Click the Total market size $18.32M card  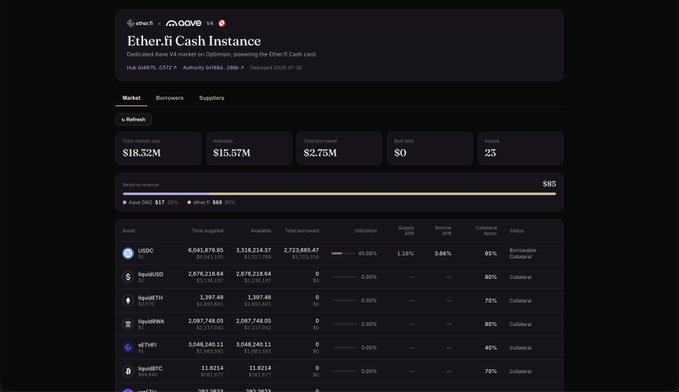158,148
